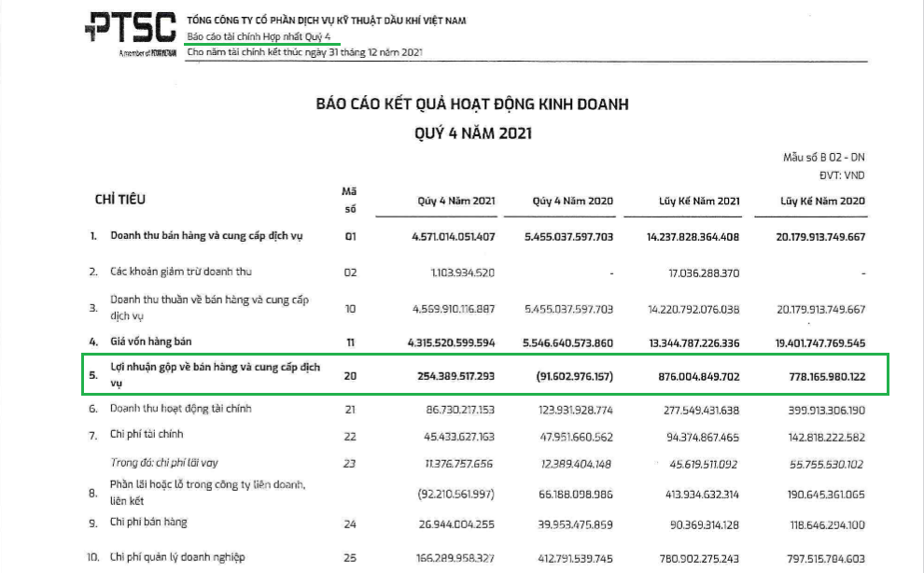Click row label 'Các khoản giảm trừ doanh thu'
924x573 pixels.
coord(181,272)
